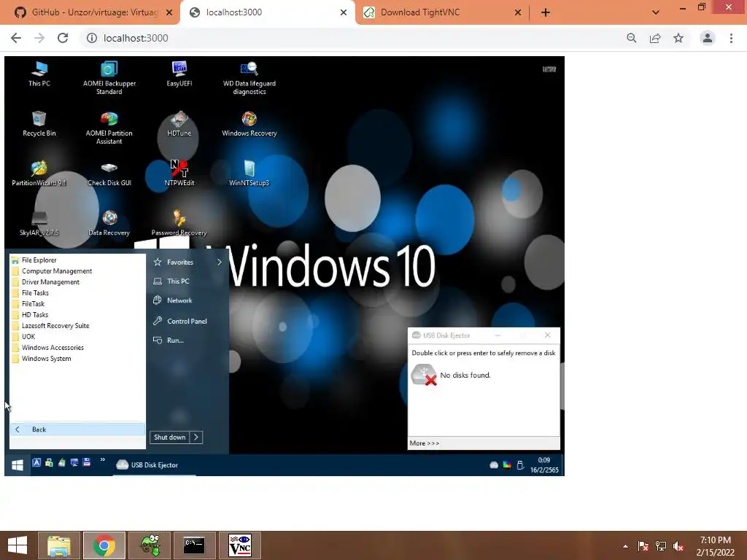Click the remote tray colorful display icon

click(507, 464)
